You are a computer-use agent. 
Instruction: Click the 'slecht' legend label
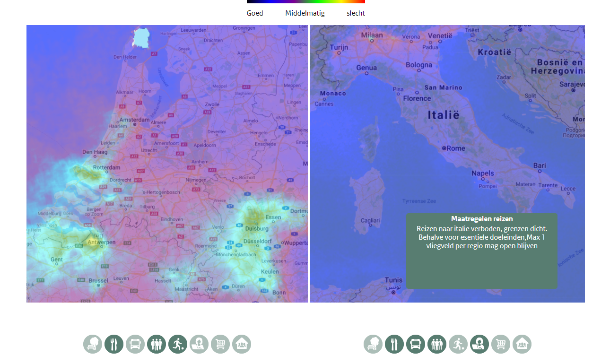pos(356,13)
